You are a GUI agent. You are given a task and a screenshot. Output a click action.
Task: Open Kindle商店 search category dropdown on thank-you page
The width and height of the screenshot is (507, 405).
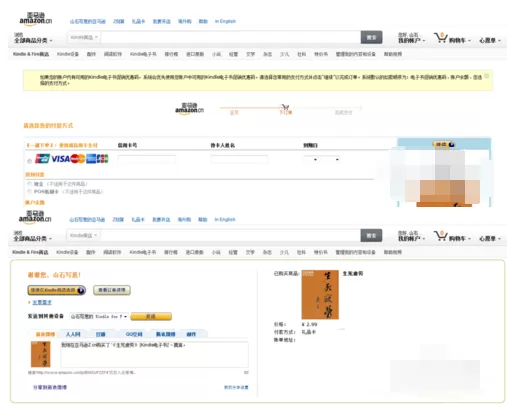pyautogui.click(x=83, y=235)
